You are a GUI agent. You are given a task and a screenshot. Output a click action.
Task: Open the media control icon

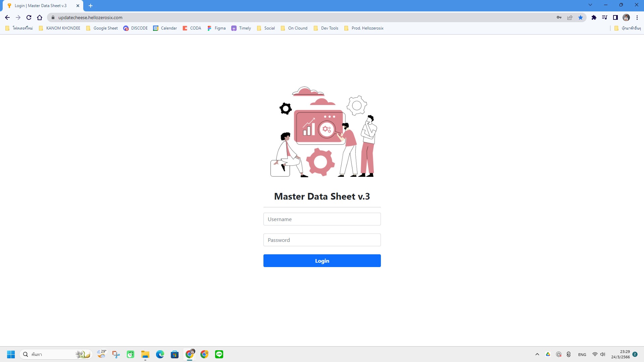(605, 17)
